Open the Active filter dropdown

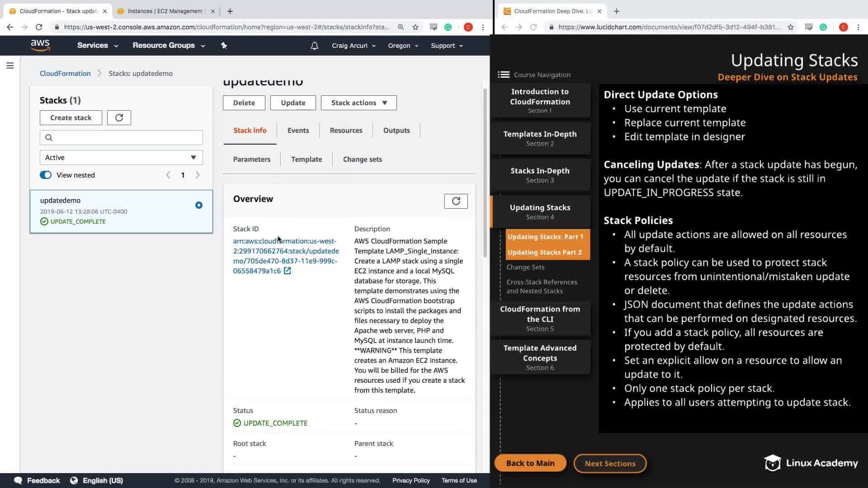(x=121, y=157)
